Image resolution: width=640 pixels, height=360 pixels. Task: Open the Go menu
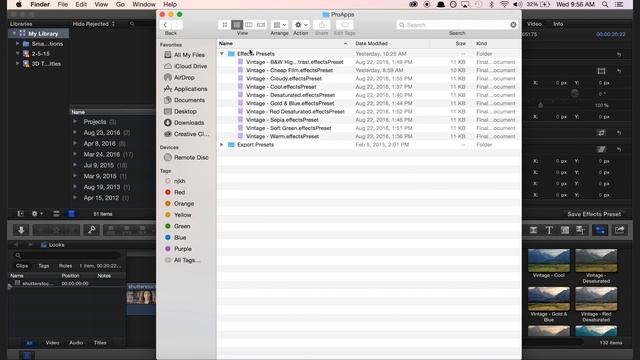120,4
